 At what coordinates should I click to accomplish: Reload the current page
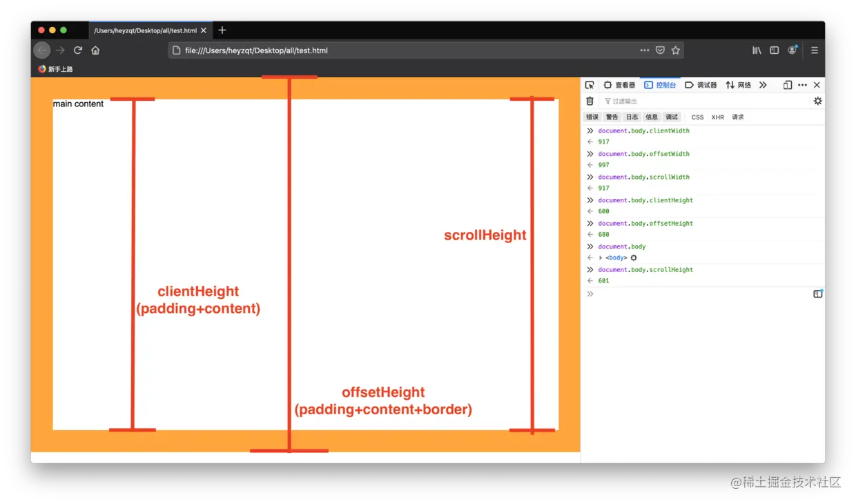point(78,50)
